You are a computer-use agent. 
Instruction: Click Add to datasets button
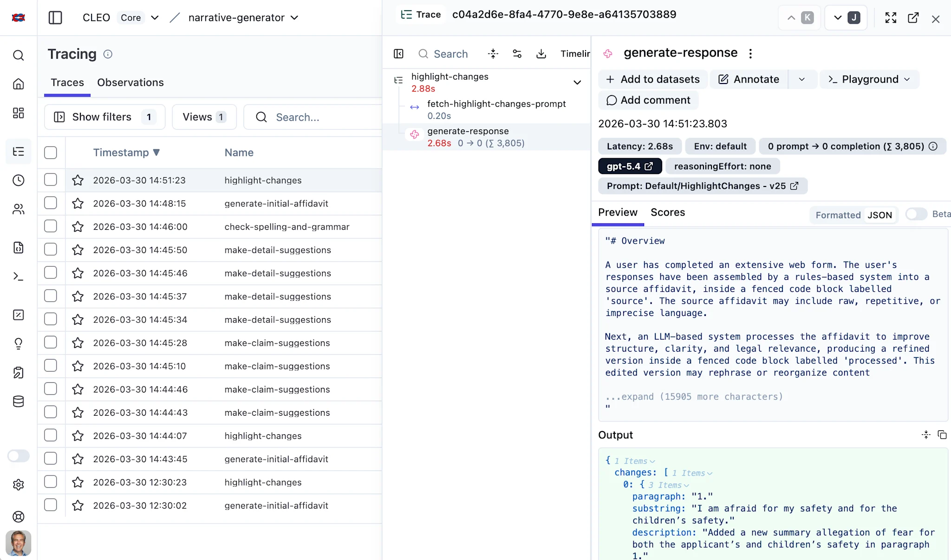click(652, 79)
